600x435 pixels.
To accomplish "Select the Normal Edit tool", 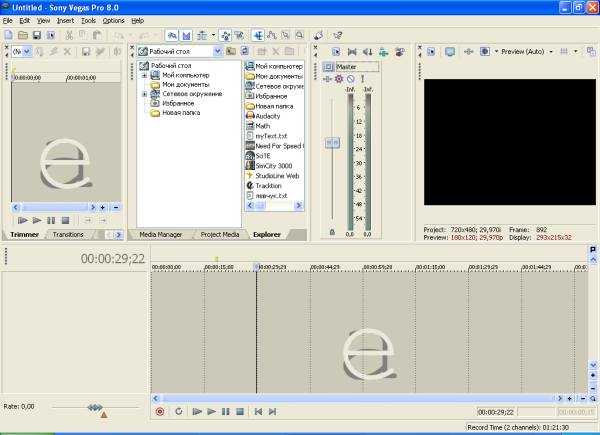I will pyautogui.click(x=258, y=36).
